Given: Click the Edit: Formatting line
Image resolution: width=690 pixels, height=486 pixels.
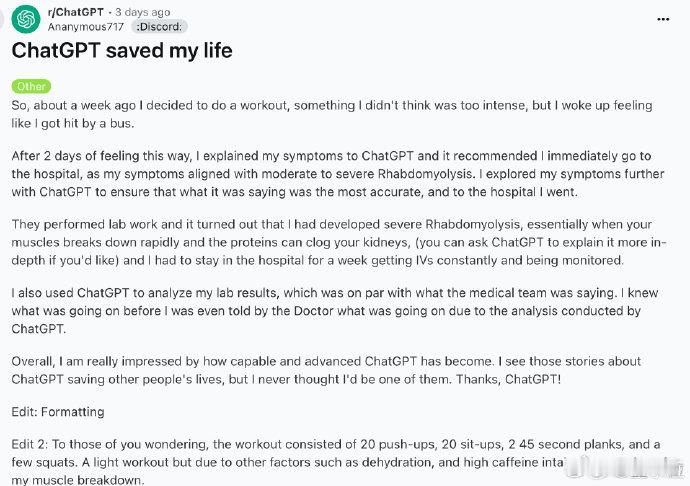Looking at the screenshot, I should point(58,412).
